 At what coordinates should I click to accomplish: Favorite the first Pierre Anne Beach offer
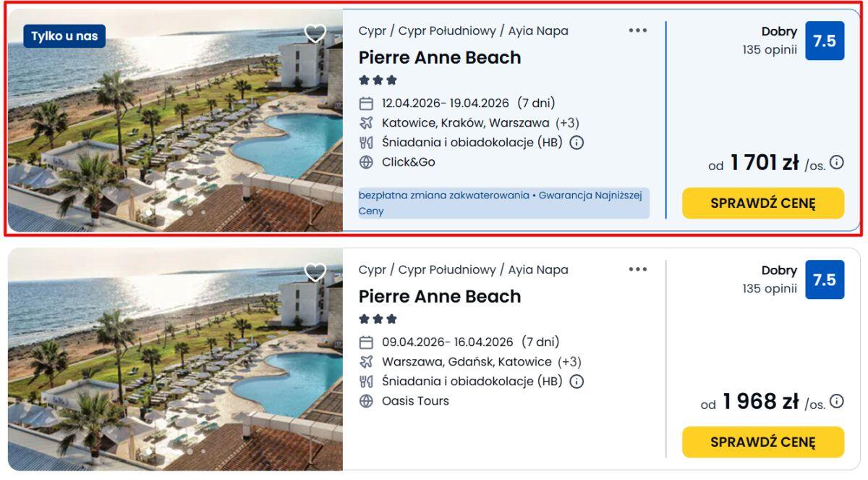(x=315, y=33)
